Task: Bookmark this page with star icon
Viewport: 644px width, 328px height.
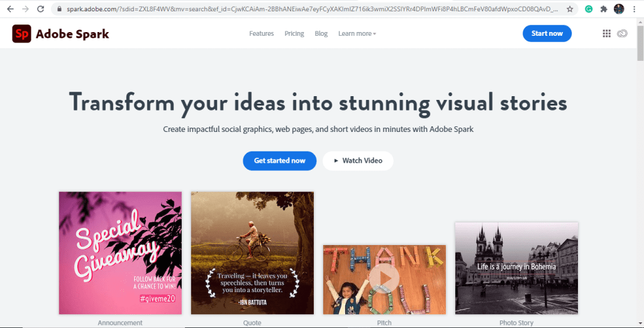Action: tap(570, 9)
